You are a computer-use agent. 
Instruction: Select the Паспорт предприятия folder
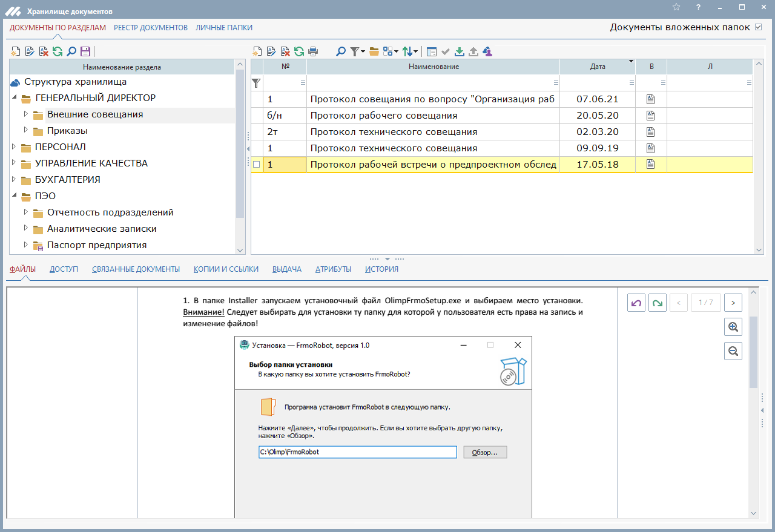[97, 245]
